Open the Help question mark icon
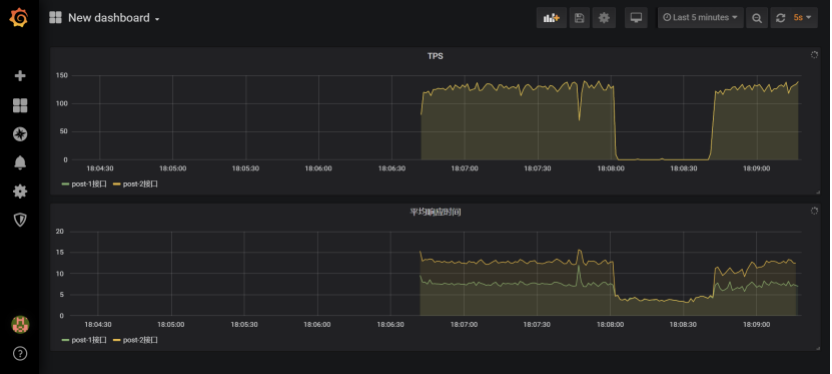This screenshot has height=374, width=832. tap(20, 353)
